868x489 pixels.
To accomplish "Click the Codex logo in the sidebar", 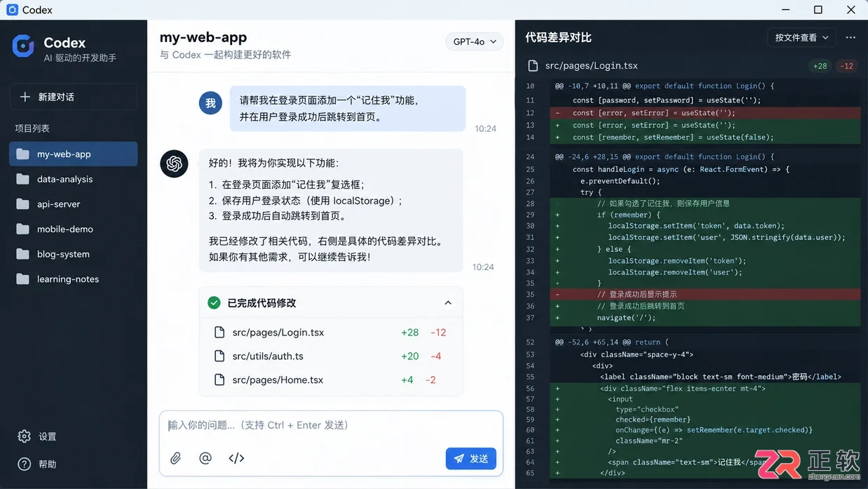I will [24, 46].
